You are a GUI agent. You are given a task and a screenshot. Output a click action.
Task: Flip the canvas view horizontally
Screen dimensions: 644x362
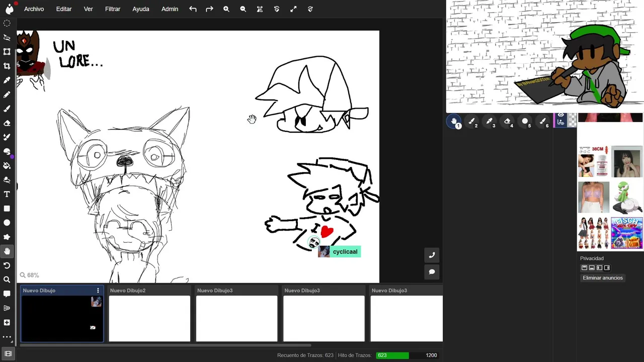(260, 9)
